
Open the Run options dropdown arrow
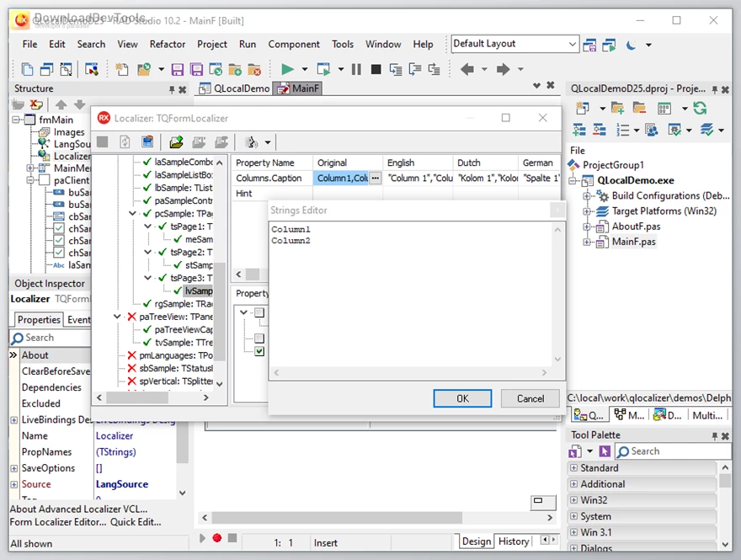[304, 69]
